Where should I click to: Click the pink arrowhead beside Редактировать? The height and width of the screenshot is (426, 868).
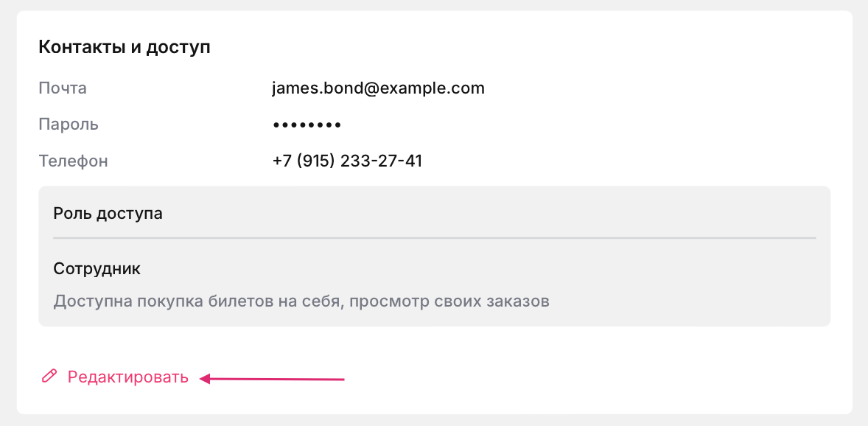click(x=206, y=379)
